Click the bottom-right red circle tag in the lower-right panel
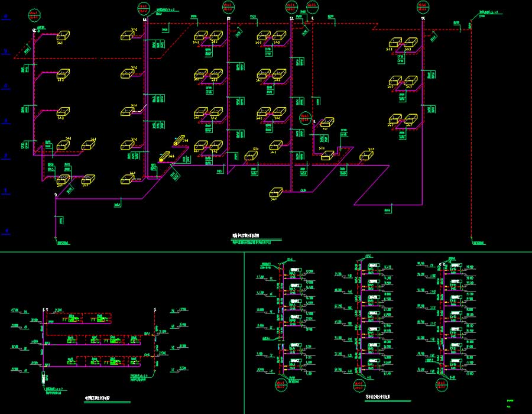 pyautogui.click(x=442, y=386)
